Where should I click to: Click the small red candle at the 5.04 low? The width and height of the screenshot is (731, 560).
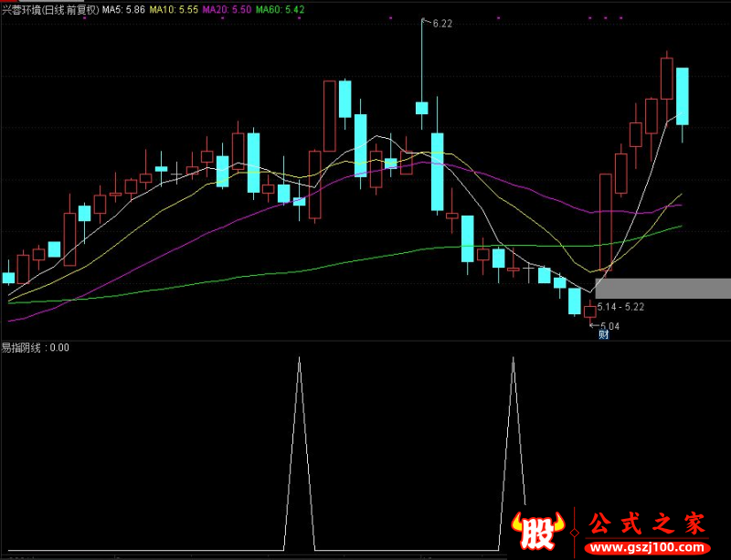click(590, 312)
